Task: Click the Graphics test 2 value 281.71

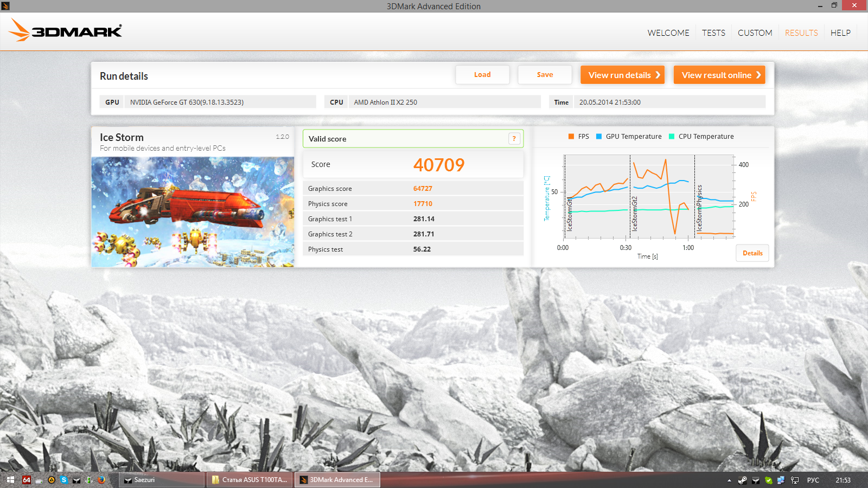Action: click(424, 234)
